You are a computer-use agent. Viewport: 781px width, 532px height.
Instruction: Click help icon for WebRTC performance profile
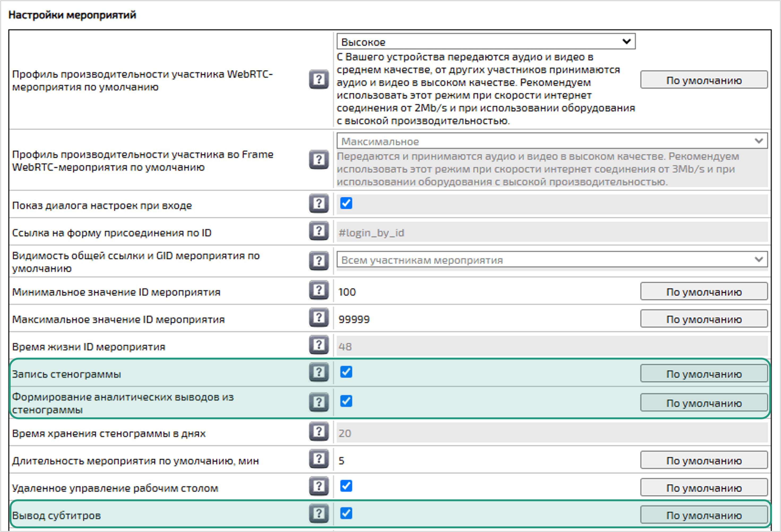tap(319, 80)
